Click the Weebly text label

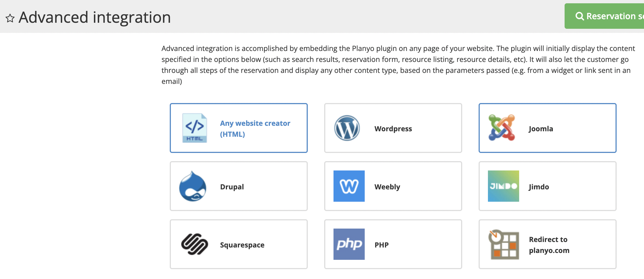[387, 187]
